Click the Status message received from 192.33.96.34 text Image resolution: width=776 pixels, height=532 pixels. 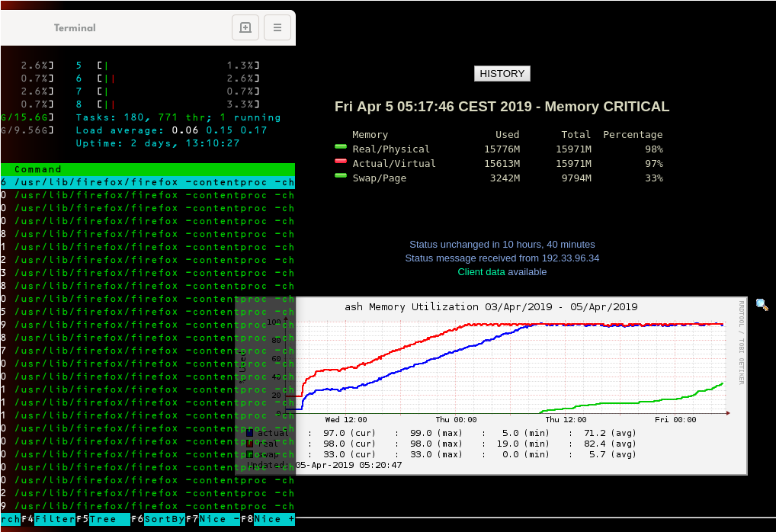click(x=502, y=258)
